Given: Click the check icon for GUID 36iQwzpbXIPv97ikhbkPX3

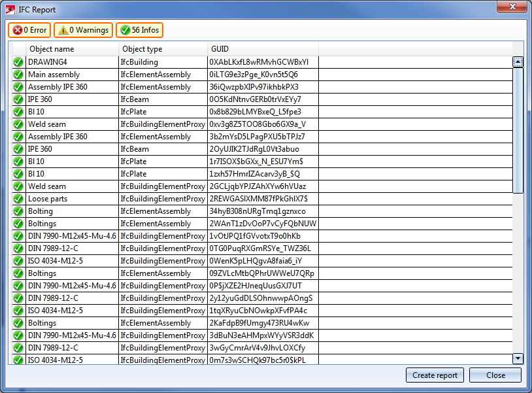Looking at the screenshot, I should pyautogui.click(x=18, y=87).
